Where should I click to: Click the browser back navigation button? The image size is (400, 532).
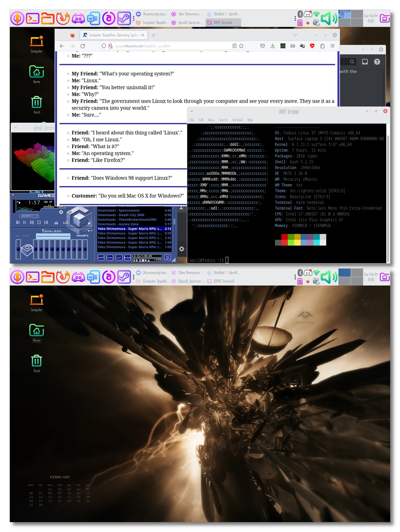point(62,46)
